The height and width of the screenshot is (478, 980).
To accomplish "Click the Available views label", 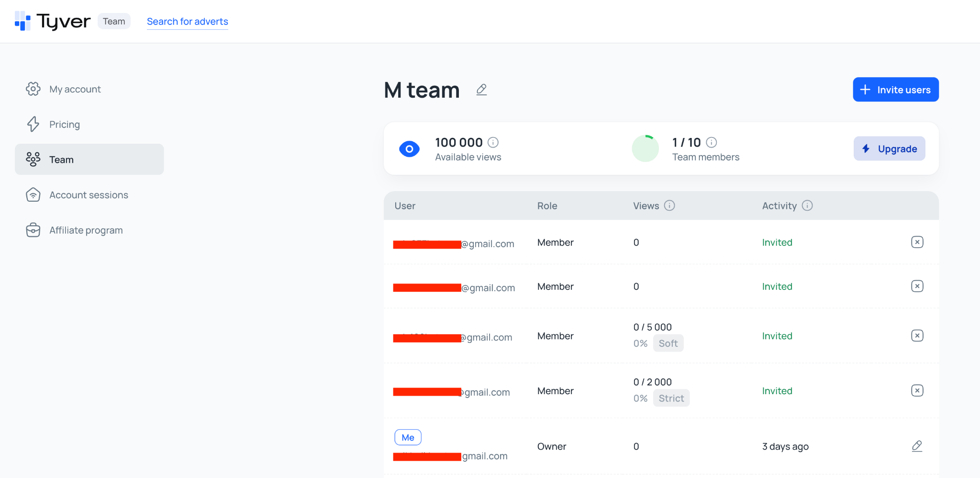I will 468,157.
